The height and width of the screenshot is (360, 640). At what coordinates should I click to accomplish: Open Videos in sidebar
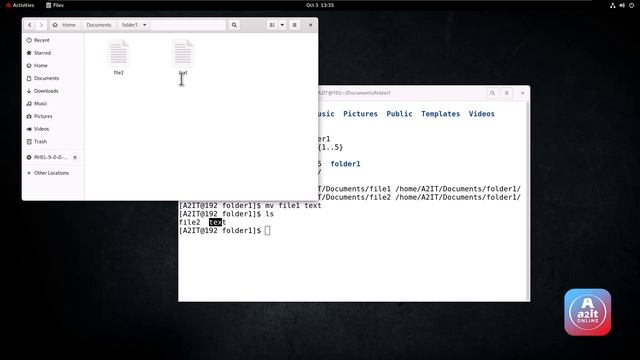(53, 129)
